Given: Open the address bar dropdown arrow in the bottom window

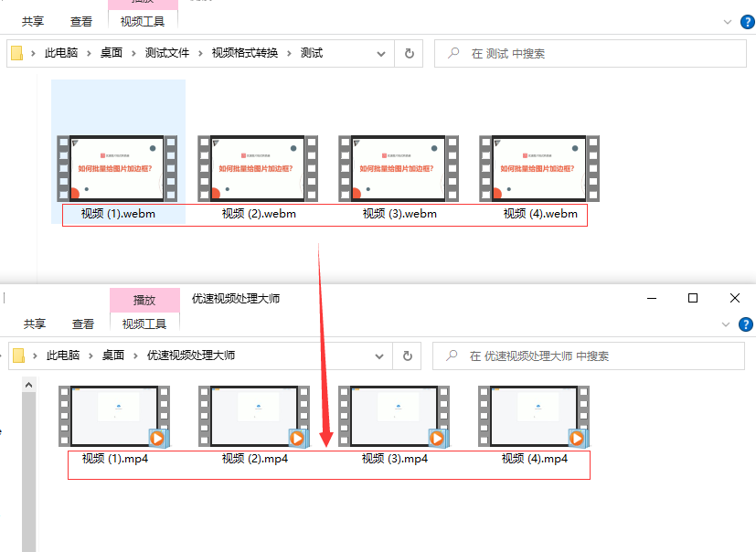Looking at the screenshot, I should click(378, 356).
